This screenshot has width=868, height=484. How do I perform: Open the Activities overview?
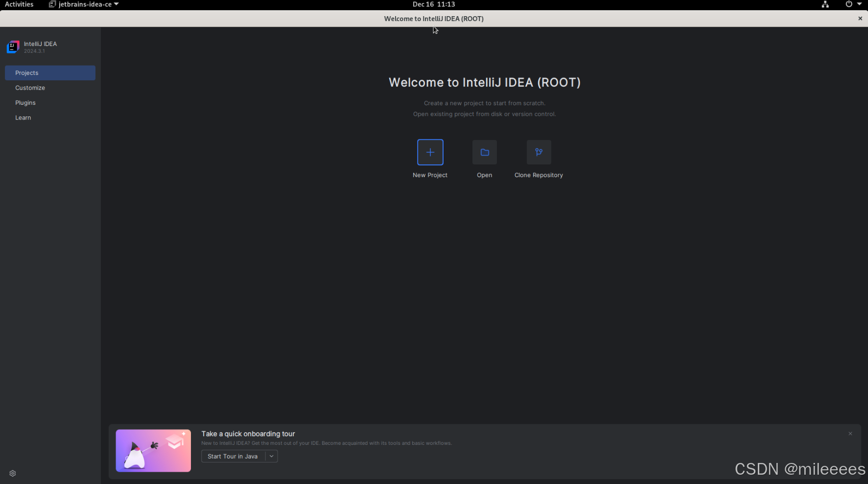(19, 4)
